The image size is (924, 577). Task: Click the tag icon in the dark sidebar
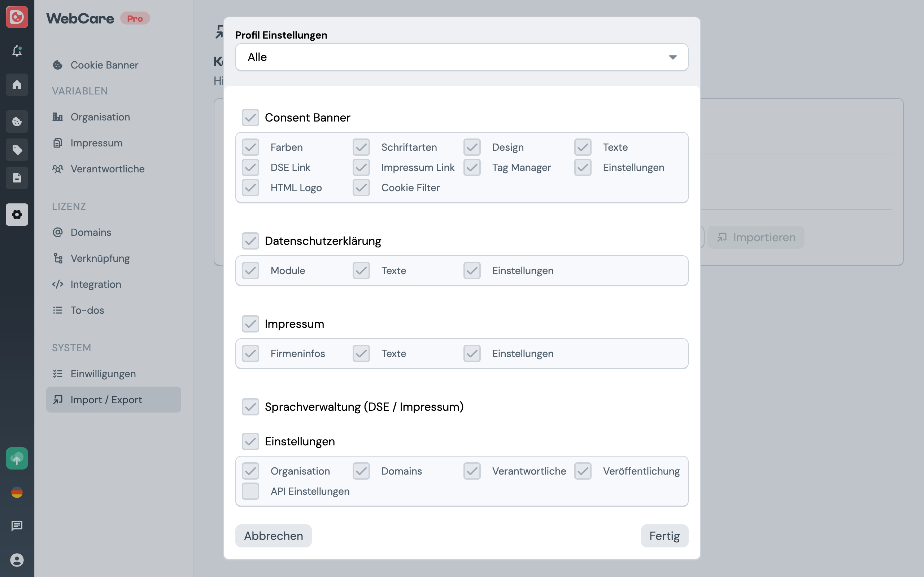[17, 150]
